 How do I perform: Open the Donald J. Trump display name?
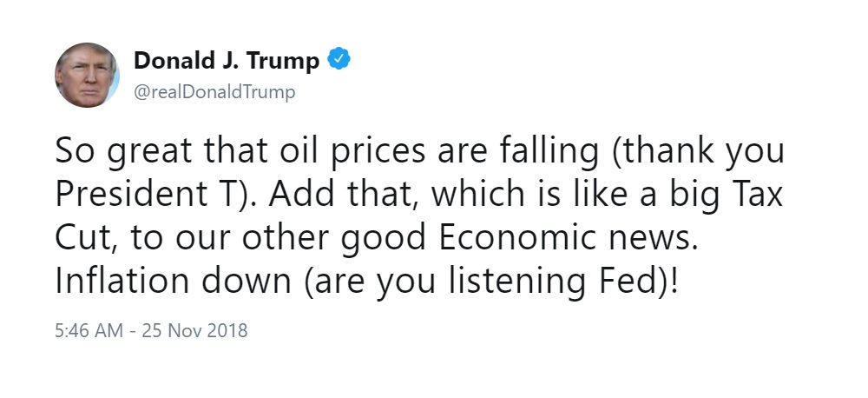227,60
